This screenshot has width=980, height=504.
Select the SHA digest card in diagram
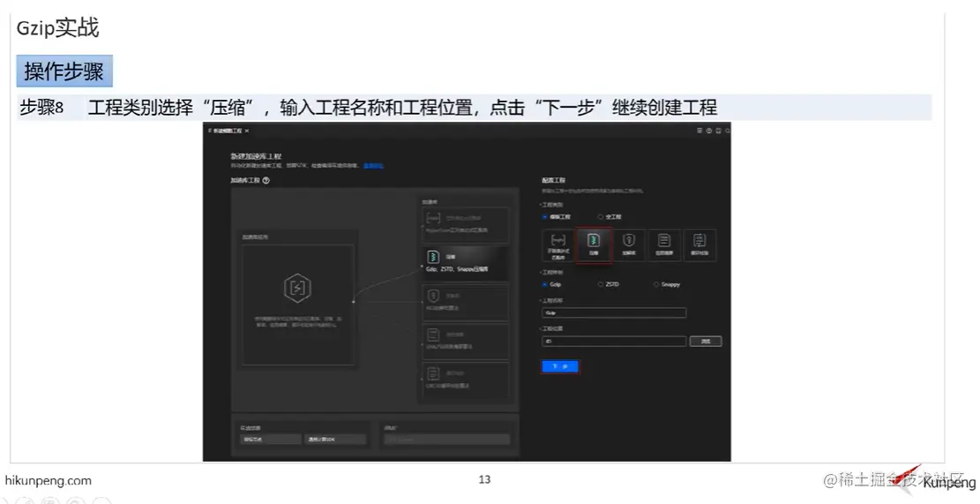pos(466,341)
